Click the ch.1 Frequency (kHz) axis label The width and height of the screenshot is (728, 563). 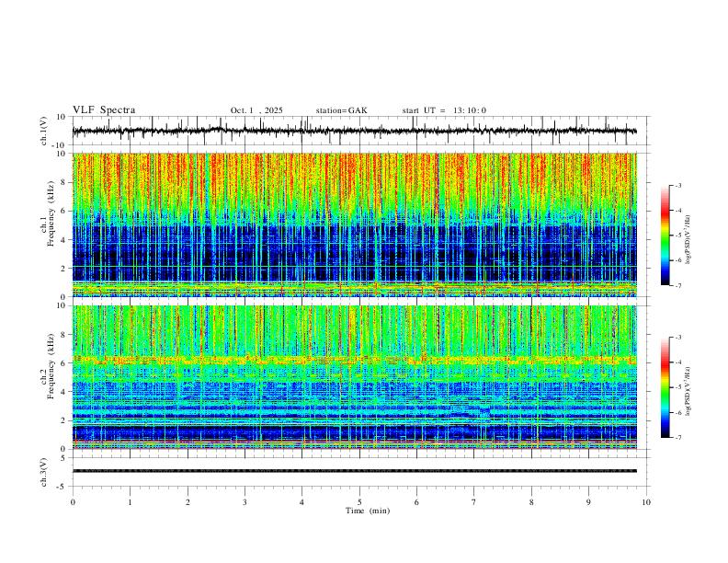pos(49,214)
